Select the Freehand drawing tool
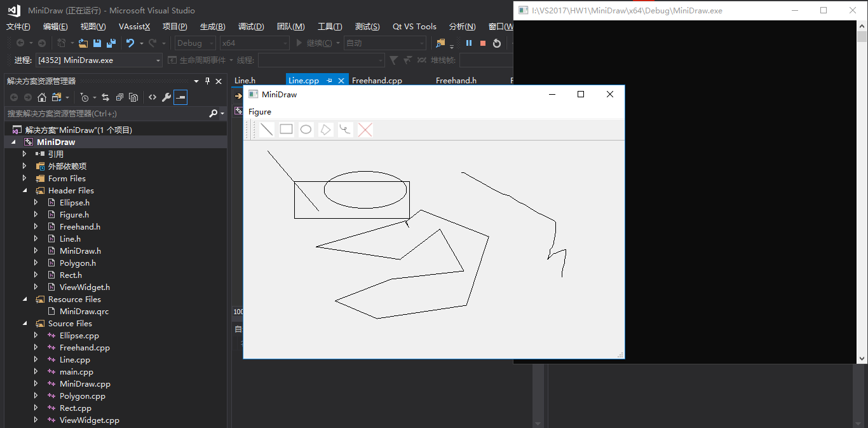Screen dimensions: 868x428 (345, 130)
